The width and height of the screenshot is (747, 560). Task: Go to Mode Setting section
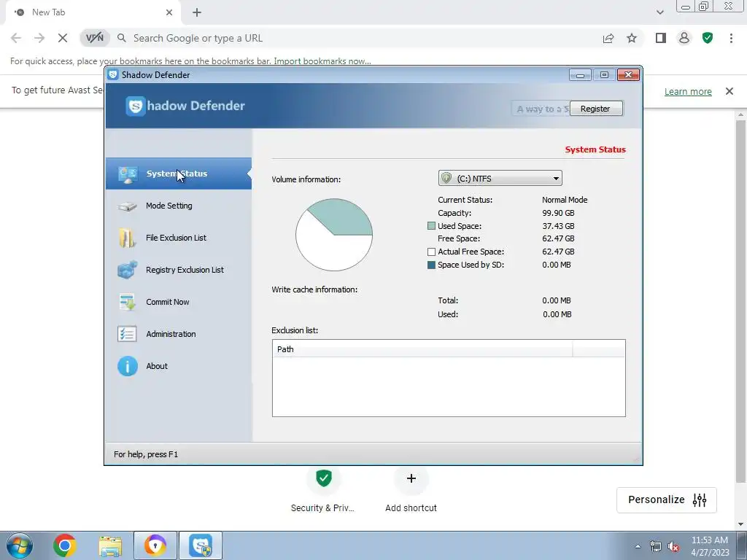[169, 206]
